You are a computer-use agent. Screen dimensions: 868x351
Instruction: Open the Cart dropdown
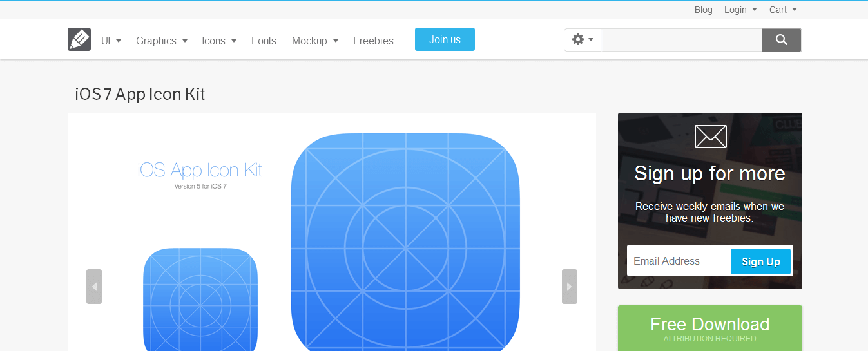pyautogui.click(x=783, y=10)
